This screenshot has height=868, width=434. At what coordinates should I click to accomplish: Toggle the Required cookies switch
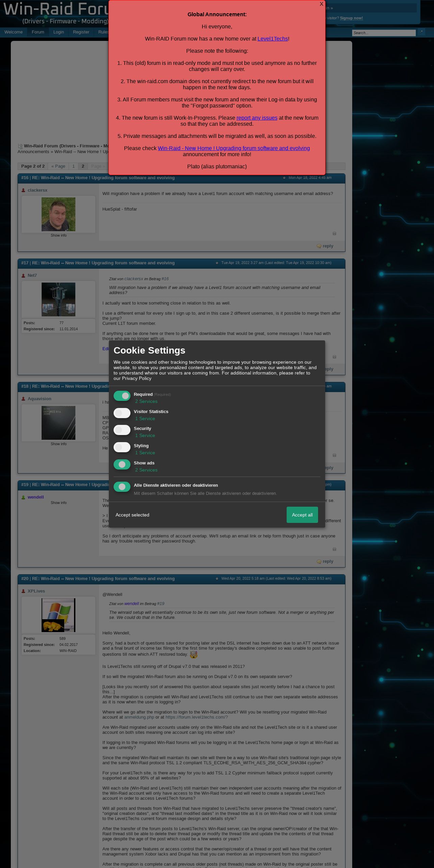click(x=122, y=396)
